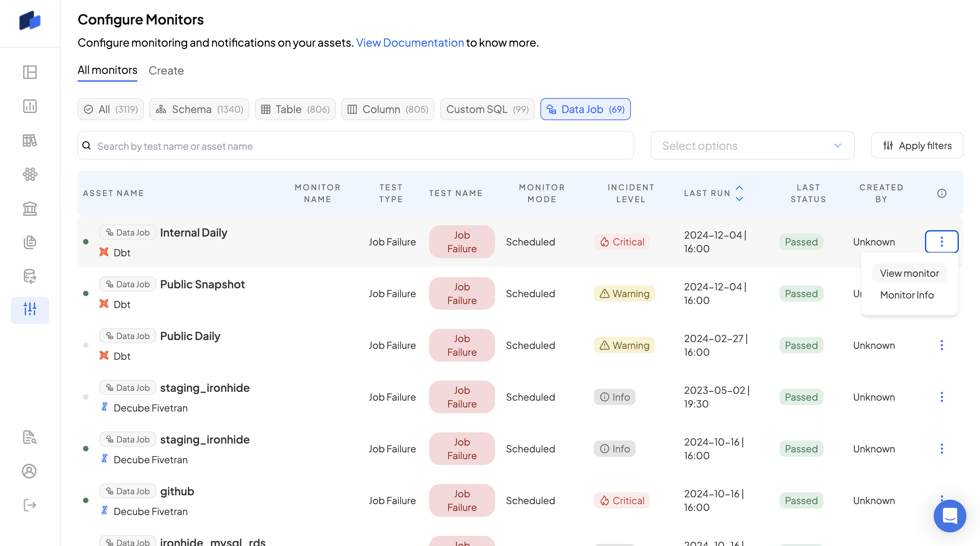Viewport: 980px width, 546px height.
Task: Click the governance bank building icon
Action: click(x=30, y=209)
